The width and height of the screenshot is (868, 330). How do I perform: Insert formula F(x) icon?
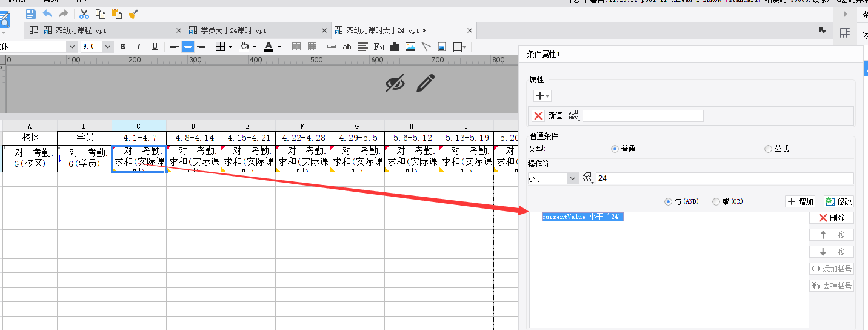[x=379, y=47]
